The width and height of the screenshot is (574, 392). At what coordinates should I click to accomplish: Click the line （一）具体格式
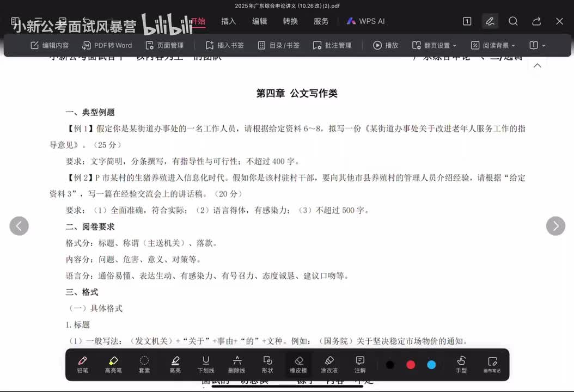(x=94, y=308)
